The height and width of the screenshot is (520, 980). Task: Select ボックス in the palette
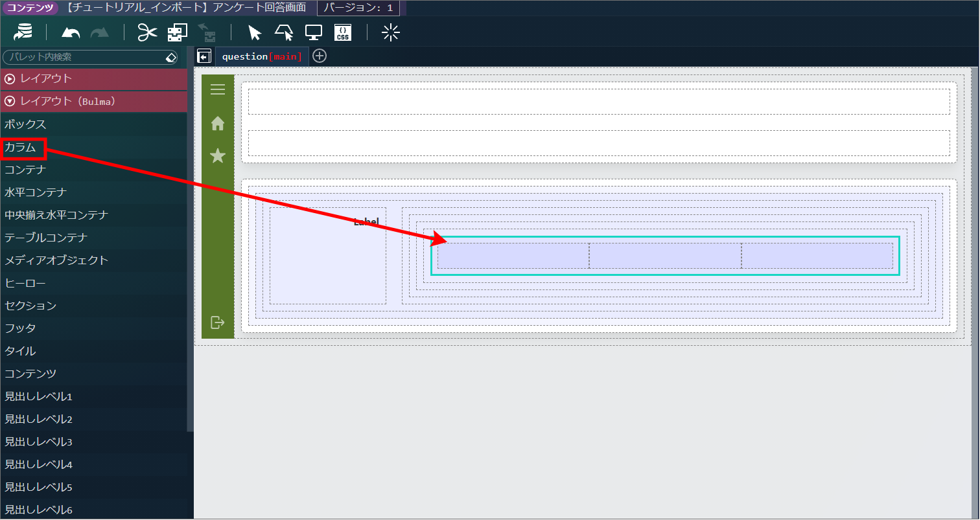coord(93,124)
